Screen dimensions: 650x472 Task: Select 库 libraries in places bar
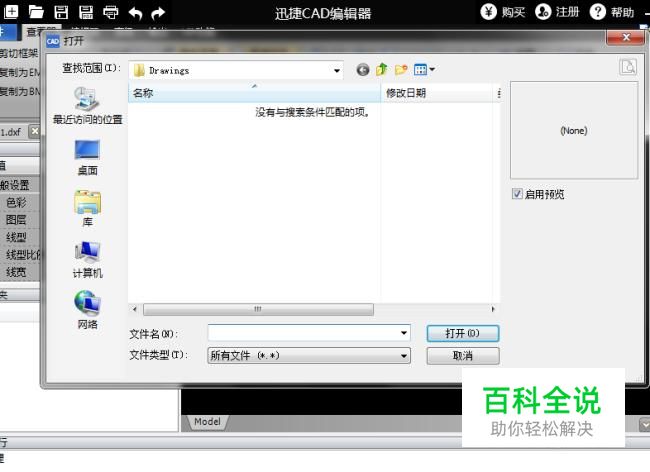[87, 208]
